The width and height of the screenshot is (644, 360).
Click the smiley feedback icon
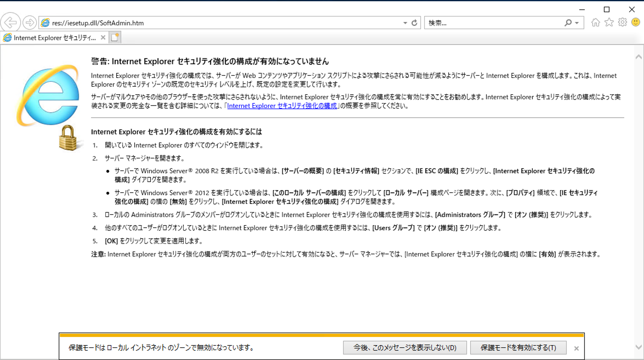coord(636,22)
